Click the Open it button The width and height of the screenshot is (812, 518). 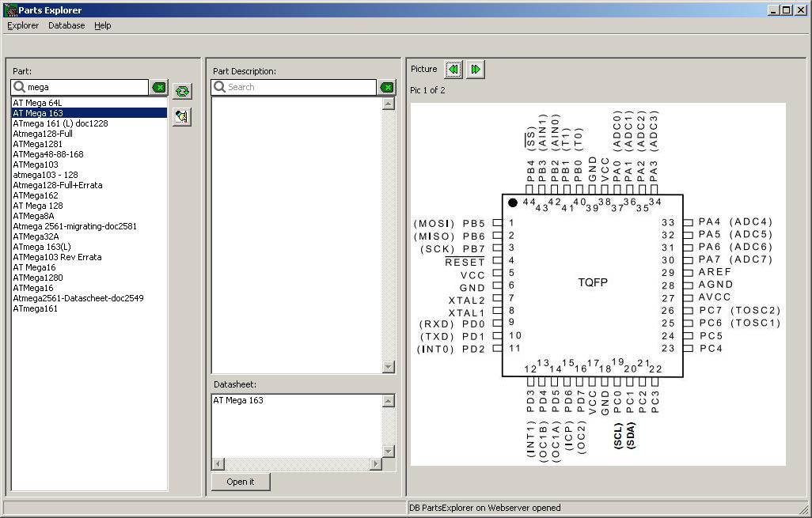(241, 482)
